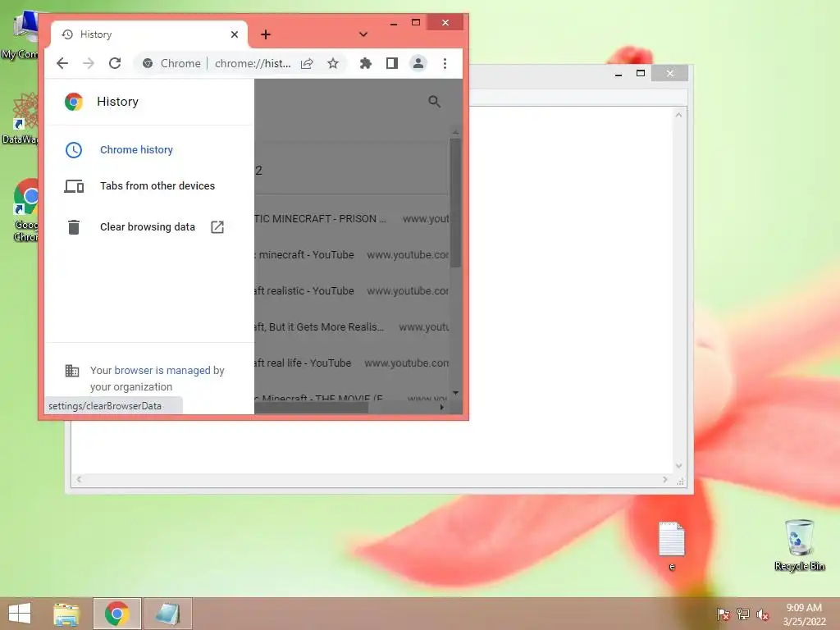Click the taskbar clock 9:09 AM
840x630 pixels.
(804, 614)
